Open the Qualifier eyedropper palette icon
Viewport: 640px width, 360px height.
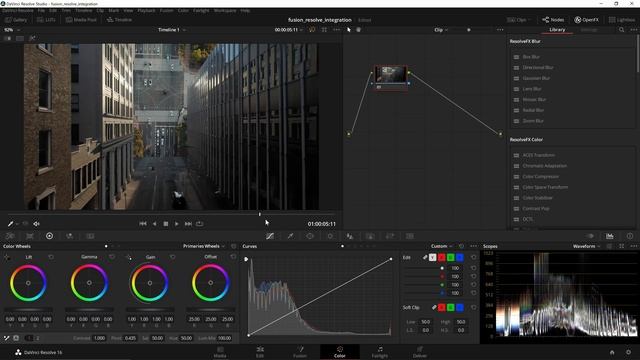290,236
